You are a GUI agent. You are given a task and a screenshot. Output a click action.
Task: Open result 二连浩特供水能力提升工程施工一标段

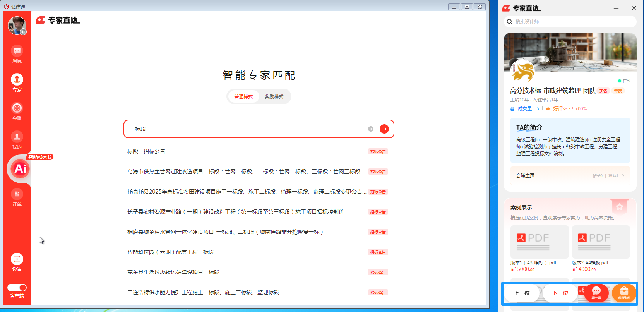coord(203,292)
